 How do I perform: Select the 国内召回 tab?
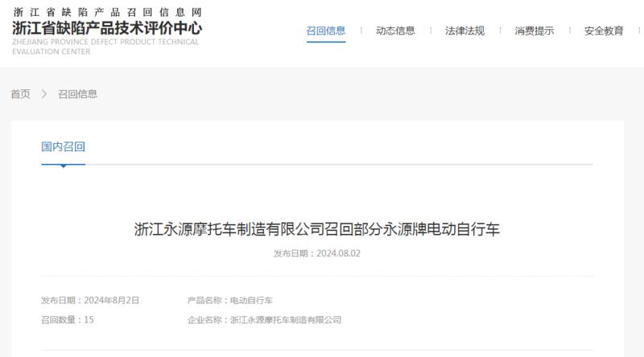63,146
